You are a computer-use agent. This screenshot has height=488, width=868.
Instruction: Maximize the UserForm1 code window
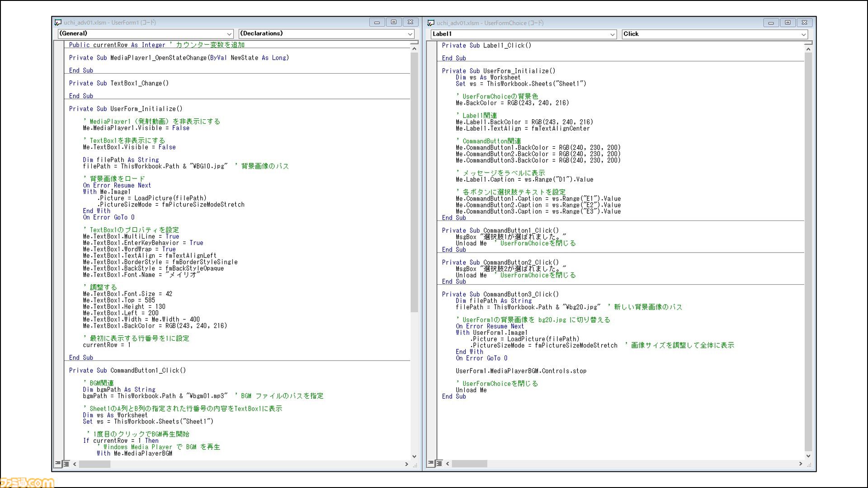pos(393,22)
